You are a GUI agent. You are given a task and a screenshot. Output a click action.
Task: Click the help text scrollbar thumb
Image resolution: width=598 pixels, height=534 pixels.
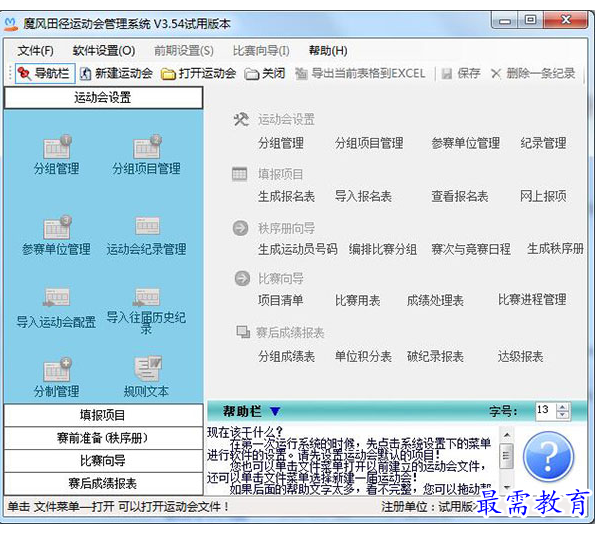(507, 455)
